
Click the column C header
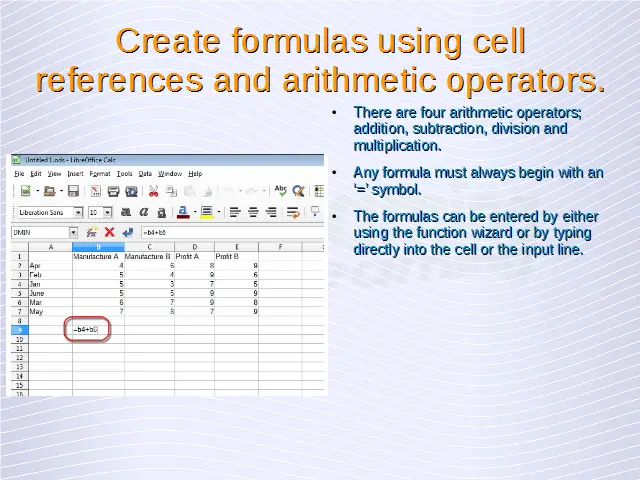pyautogui.click(x=150, y=246)
